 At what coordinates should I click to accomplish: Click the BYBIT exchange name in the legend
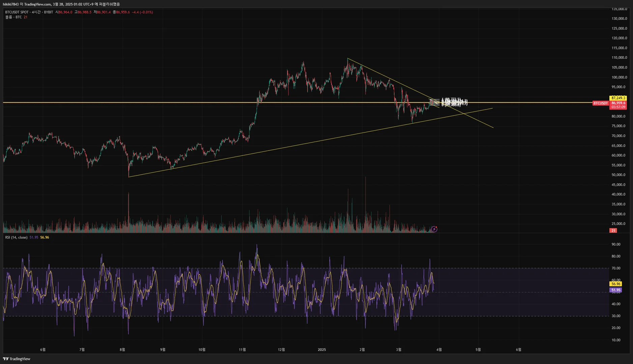click(x=49, y=12)
